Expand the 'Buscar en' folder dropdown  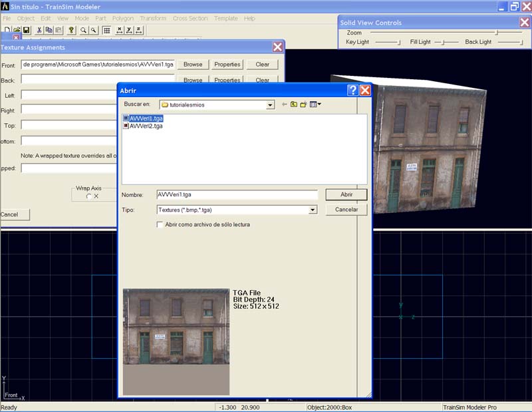pyautogui.click(x=270, y=104)
